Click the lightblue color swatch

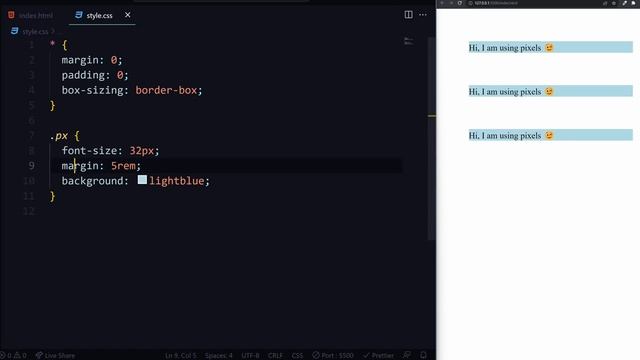tap(142, 180)
